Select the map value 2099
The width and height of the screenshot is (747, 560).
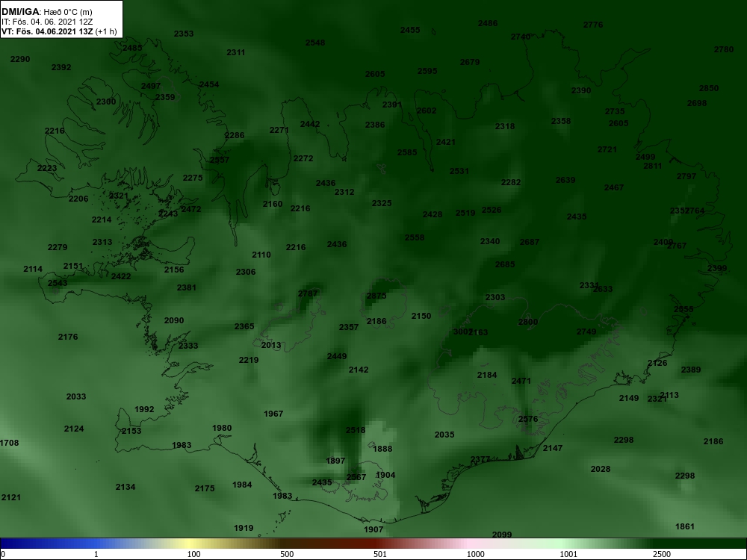(501, 535)
